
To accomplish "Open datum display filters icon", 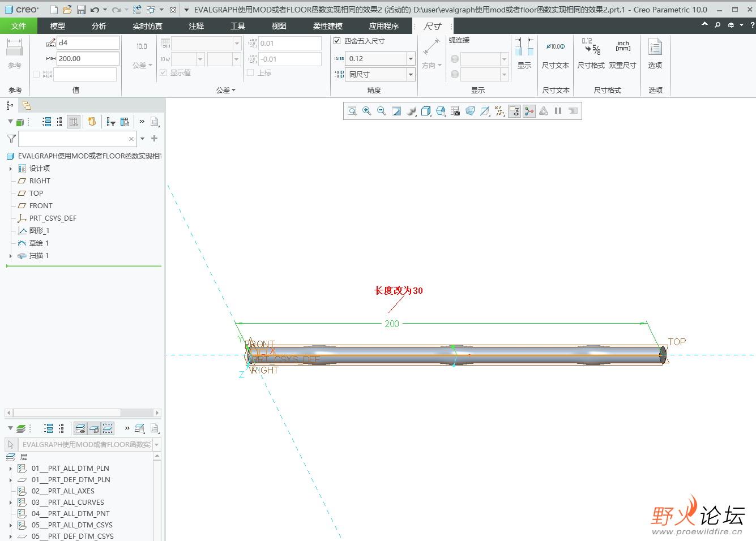I will pyautogui.click(x=499, y=111).
